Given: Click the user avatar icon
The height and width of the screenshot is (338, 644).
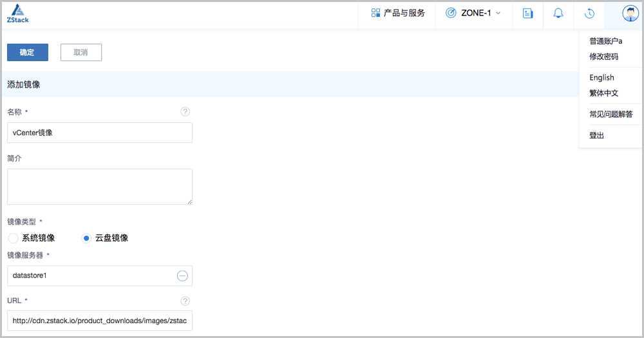Looking at the screenshot, I should (630, 14).
